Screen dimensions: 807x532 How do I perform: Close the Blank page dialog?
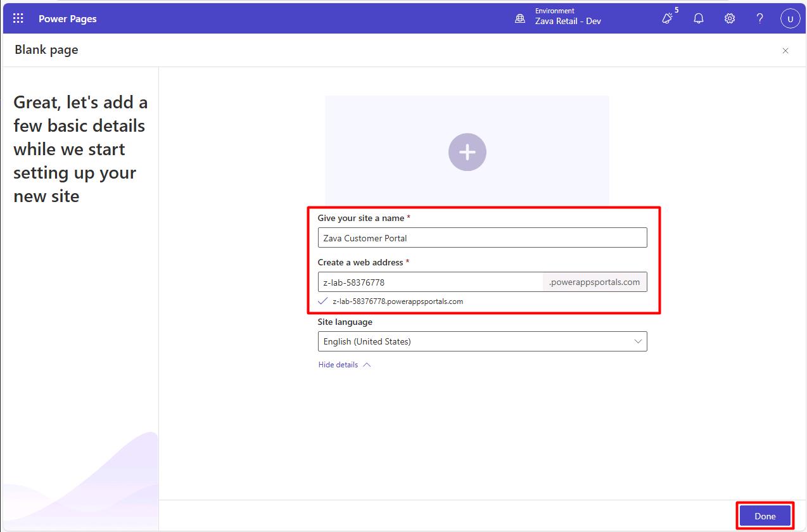pyautogui.click(x=785, y=51)
